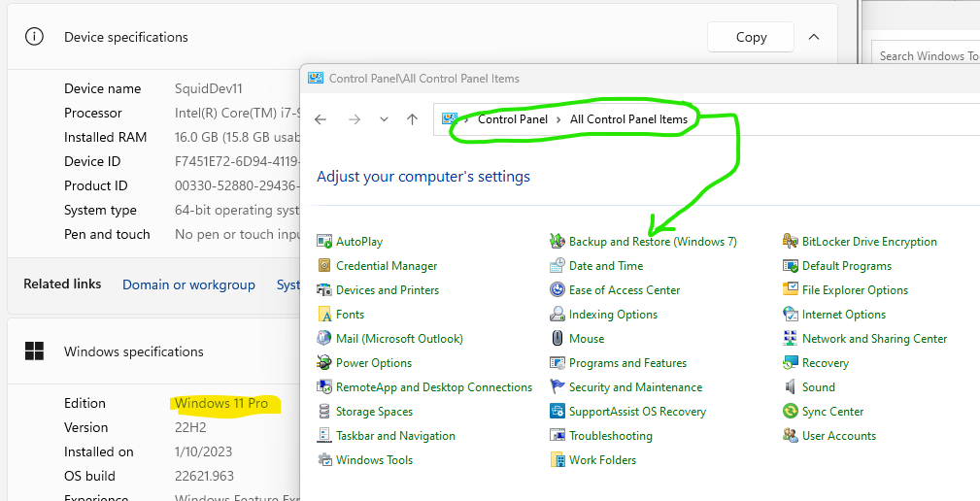Open the Domain or workgroup link
The width and height of the screenshot is (980, 501).
[x=188, y=284]
